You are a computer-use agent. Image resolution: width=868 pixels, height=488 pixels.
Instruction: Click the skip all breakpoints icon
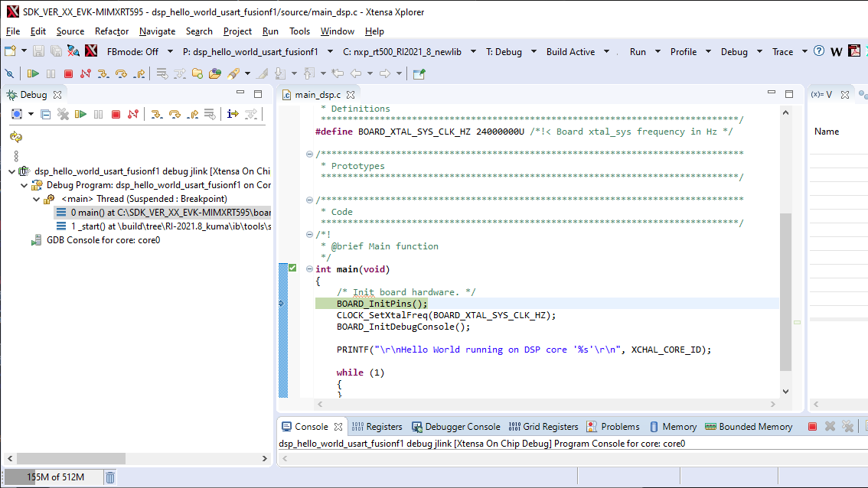(x=9, y=73)
